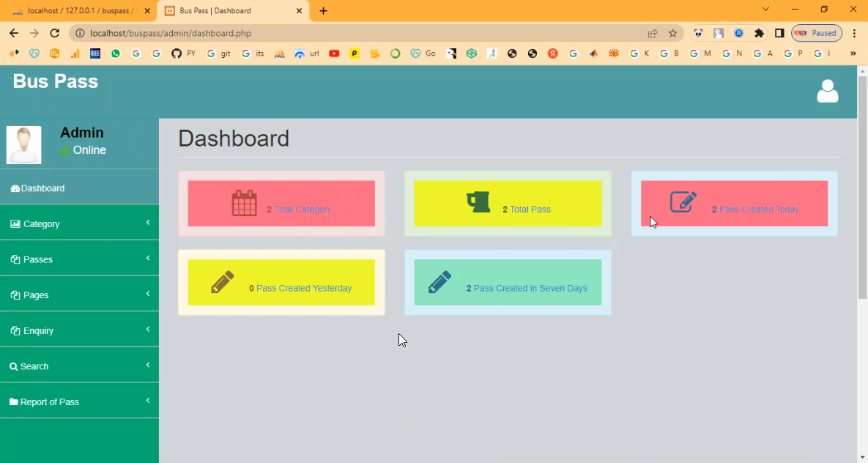
Task: Open the admin user profile icon
Action: click(828, 92)
